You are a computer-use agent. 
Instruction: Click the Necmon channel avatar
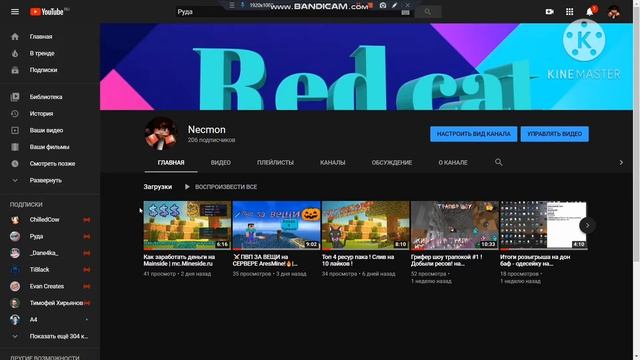click(161, 134)
